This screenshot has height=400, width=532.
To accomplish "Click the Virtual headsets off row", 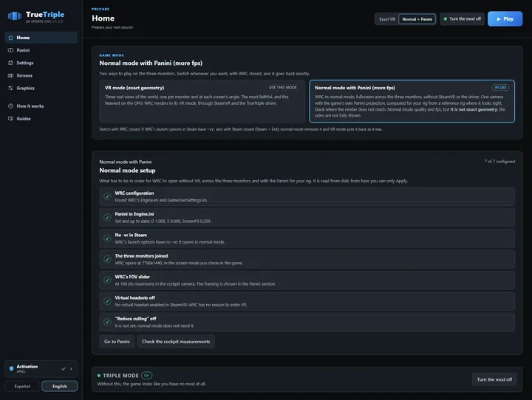I will click(307, 301).
